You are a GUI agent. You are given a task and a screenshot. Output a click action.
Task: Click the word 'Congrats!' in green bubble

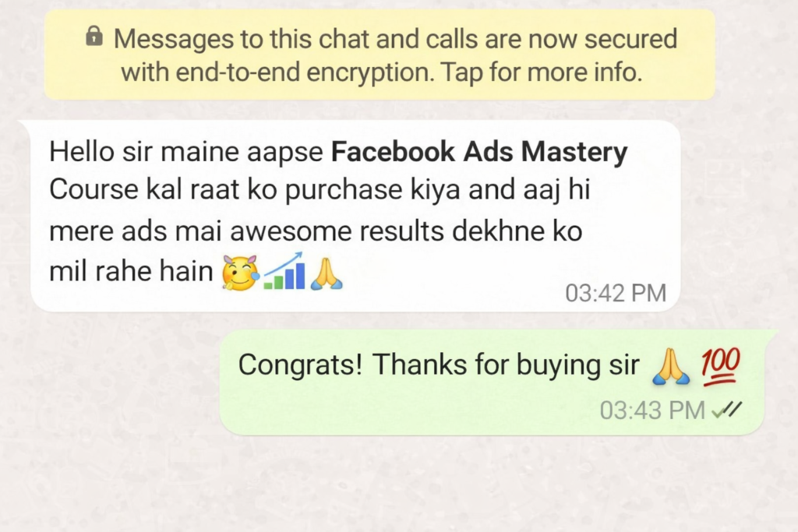[300, 365]
